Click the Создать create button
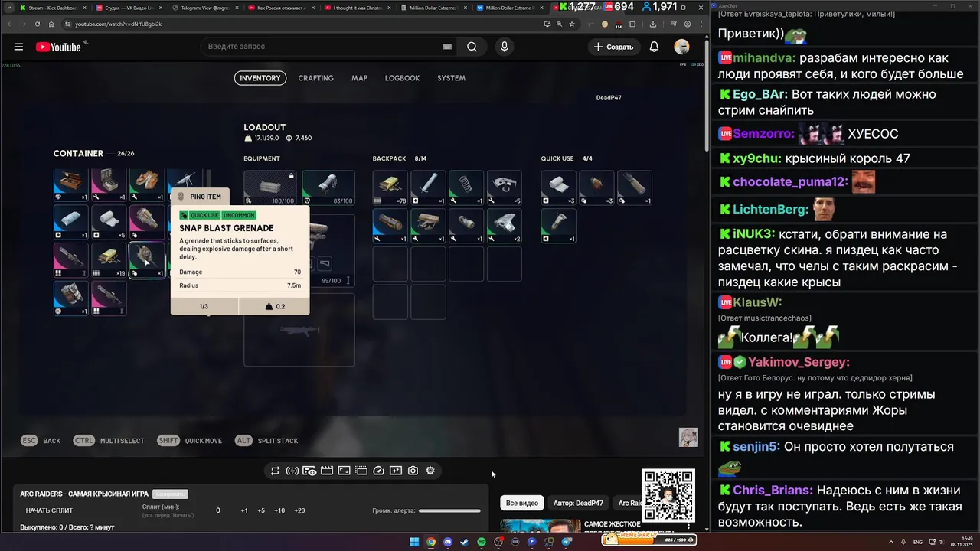 pyautogui.click(x=614, y=47)
